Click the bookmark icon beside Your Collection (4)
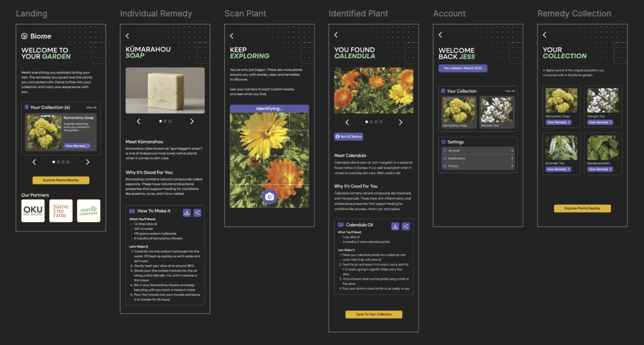 26,107
